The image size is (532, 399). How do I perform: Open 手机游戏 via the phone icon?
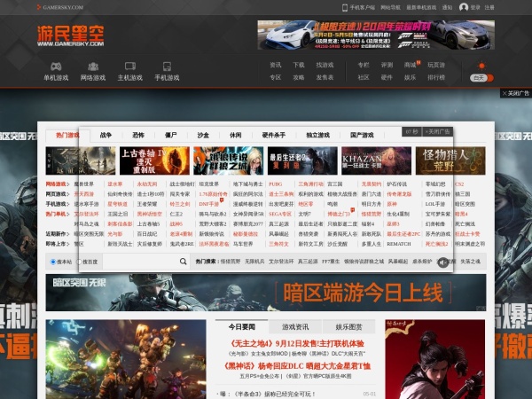167,66
